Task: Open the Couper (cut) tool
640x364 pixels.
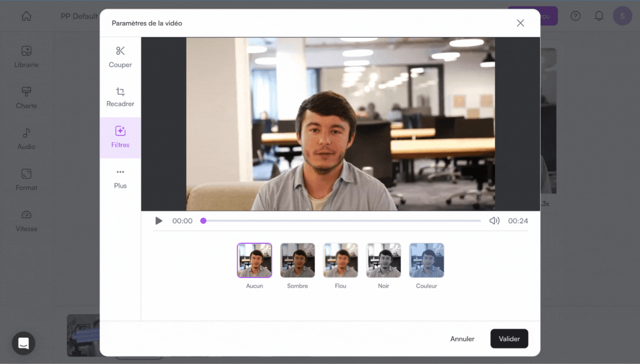Action: pos(120,57)
